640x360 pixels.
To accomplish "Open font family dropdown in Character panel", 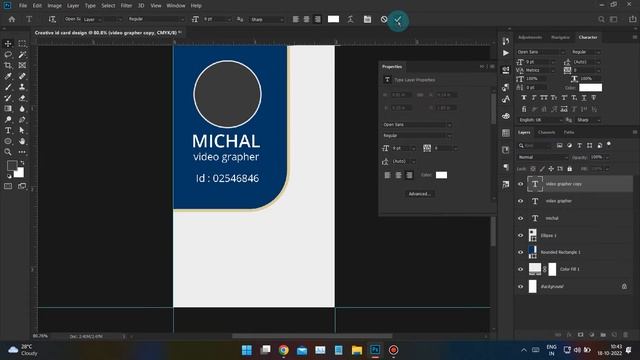I will (540, 52).
